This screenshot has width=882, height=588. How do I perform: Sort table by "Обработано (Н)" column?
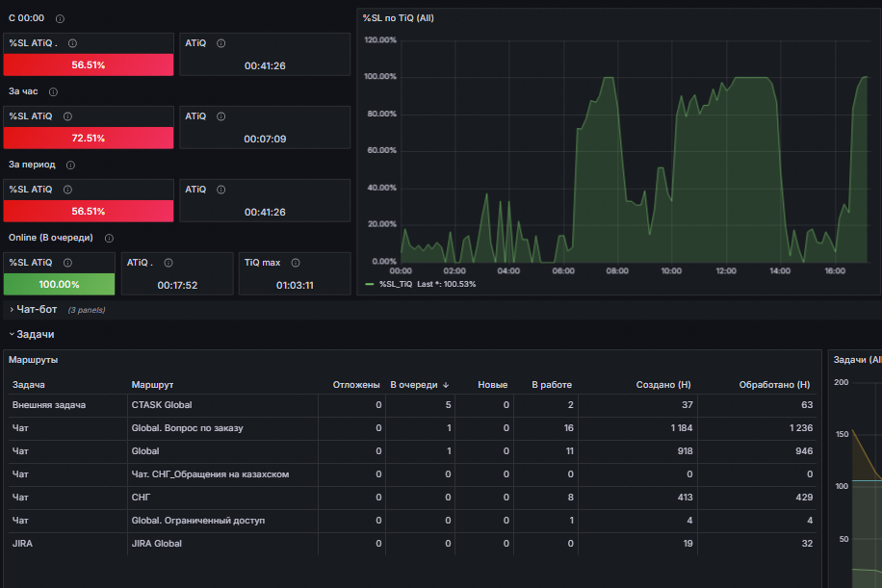tap(774, 385)
